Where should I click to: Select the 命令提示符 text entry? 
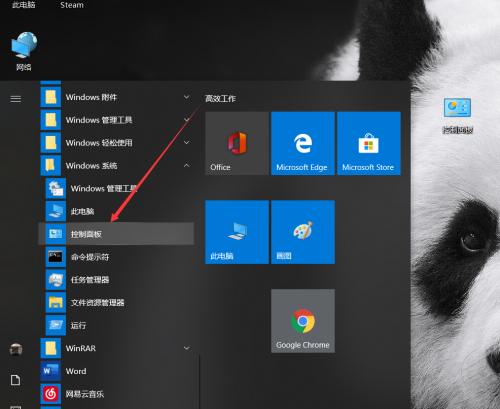tap(90, 257)
